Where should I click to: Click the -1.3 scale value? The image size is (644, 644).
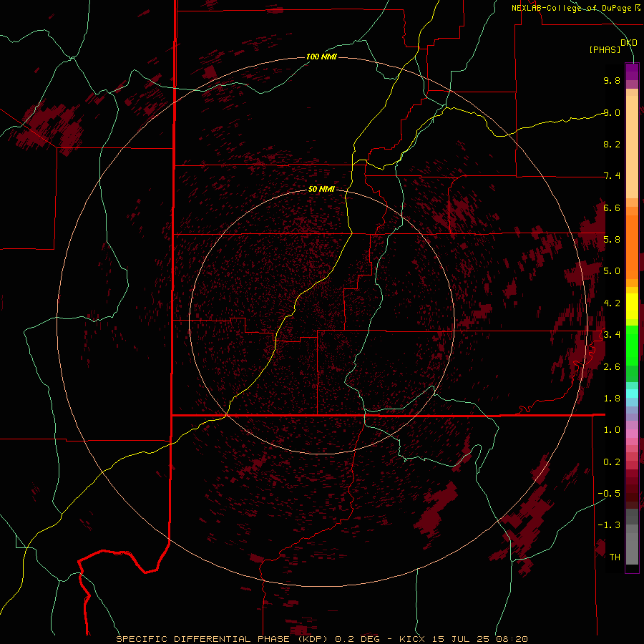(x=609, y=525)
